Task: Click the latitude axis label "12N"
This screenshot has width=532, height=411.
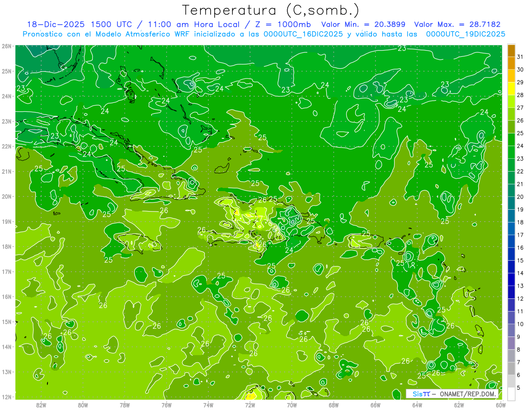Action: 7,397
